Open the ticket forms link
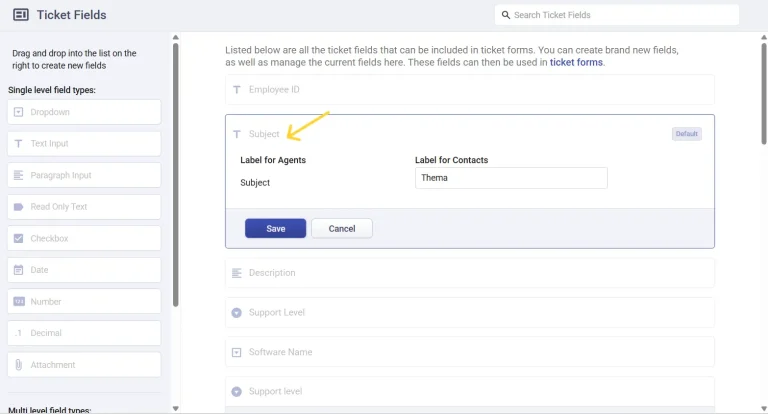The image size is (768, 414). (x=577, y=62)
